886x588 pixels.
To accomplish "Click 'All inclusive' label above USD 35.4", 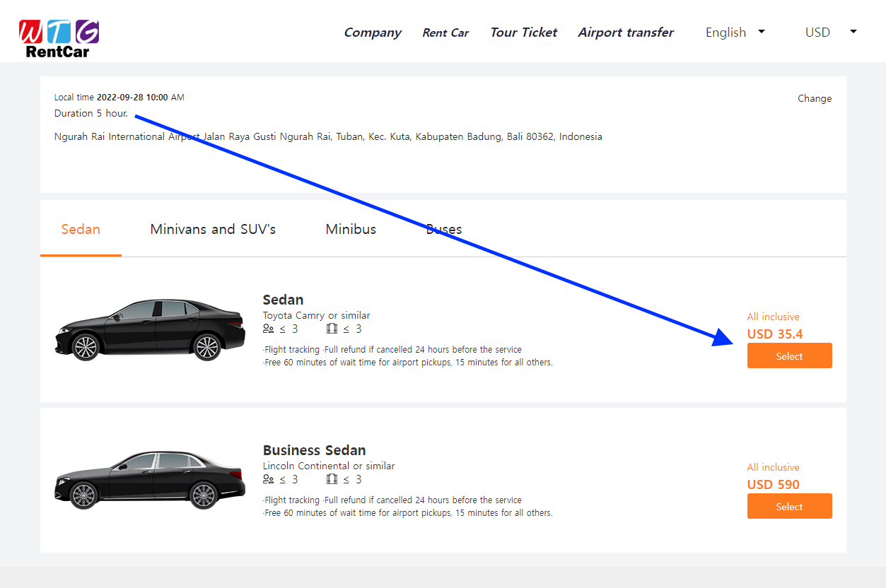I will tap(773, 317).
